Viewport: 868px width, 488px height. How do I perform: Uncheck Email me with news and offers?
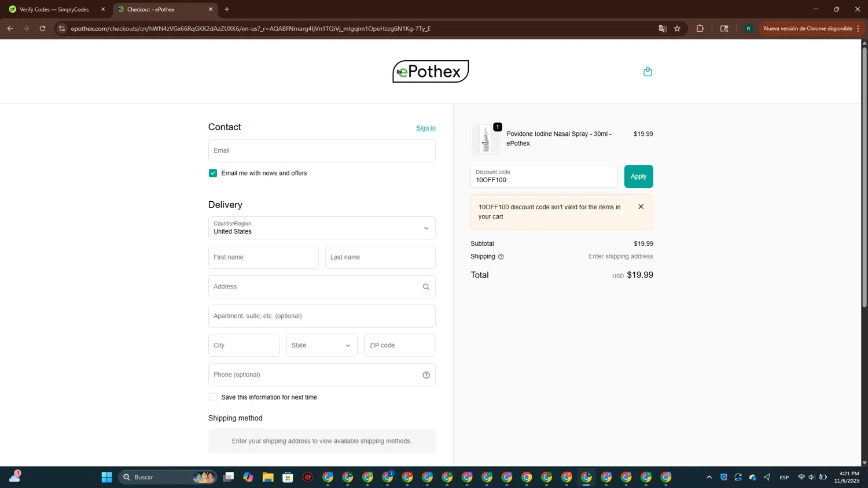tap(213, 173)
